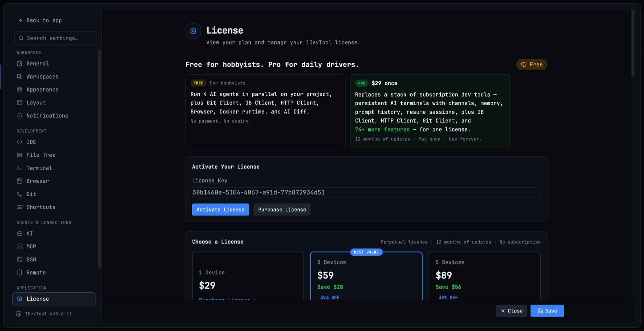Image resolution: width=644 pixels, height=331 pixels.
Task: Click the License Key input field
Action: click(366, 192)
